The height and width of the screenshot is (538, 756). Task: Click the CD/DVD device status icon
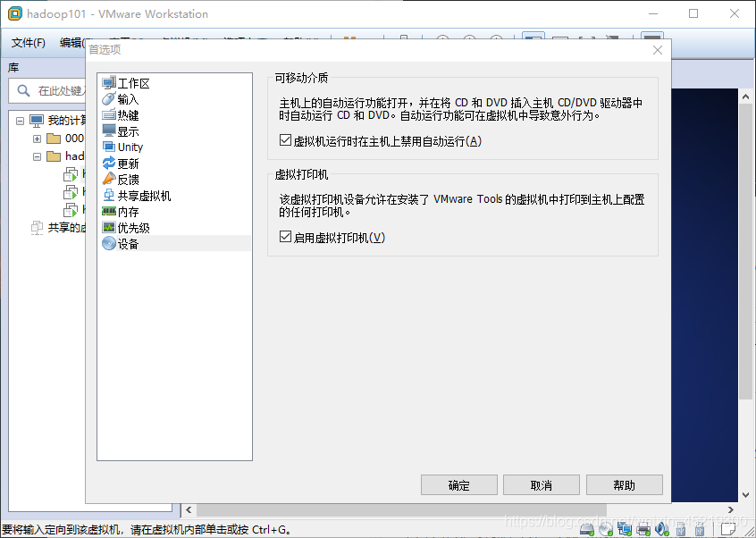(x=605, y=529)
